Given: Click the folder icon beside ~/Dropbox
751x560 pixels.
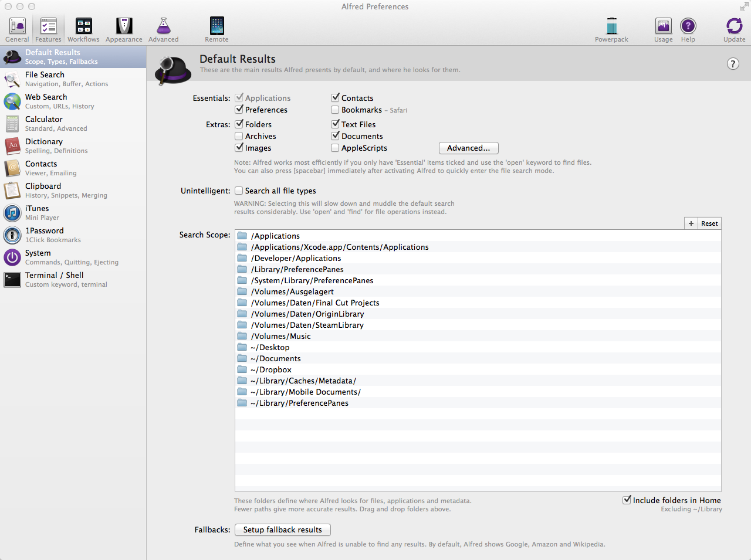Looking at the screenshot, I should point(242,369).
